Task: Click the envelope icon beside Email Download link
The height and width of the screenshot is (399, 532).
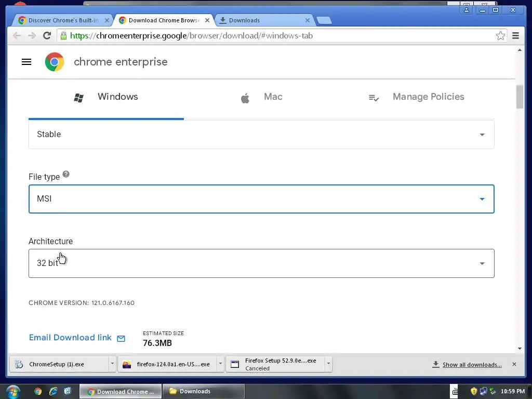Action: pos(121,338)
